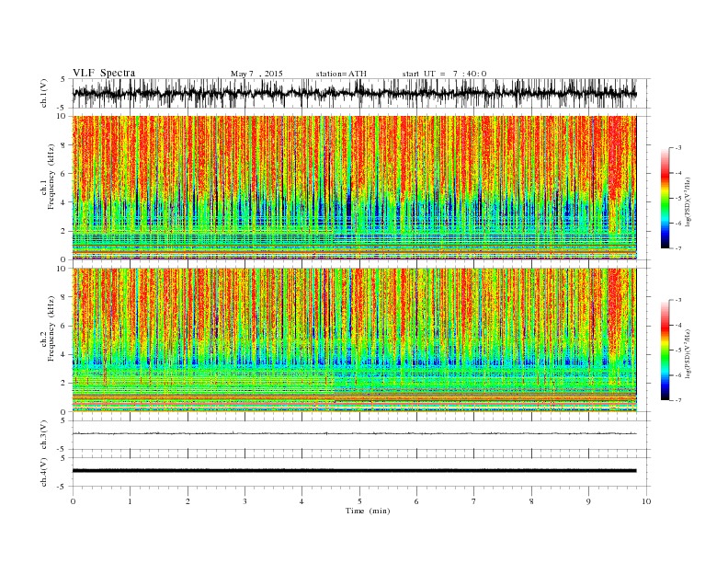
Task: Click the "5" upper tick on ch.3(V) axis
Action: tap(63, 420)
